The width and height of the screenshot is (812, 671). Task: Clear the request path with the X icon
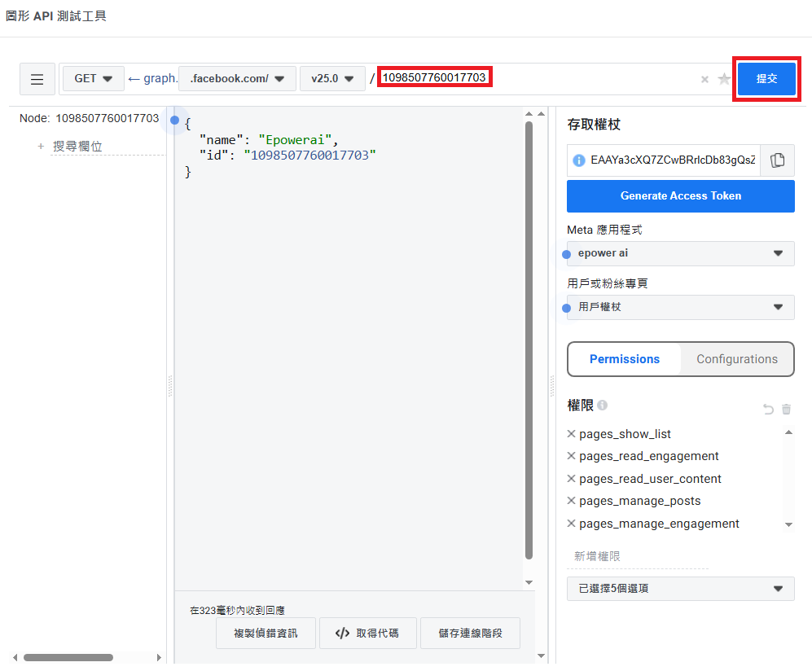click(704, 79)
